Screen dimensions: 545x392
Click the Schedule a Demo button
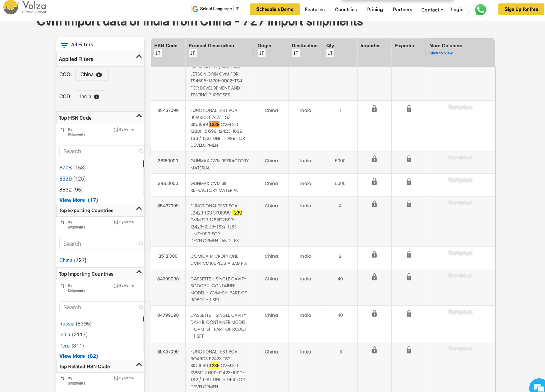(x=275, y=9)
